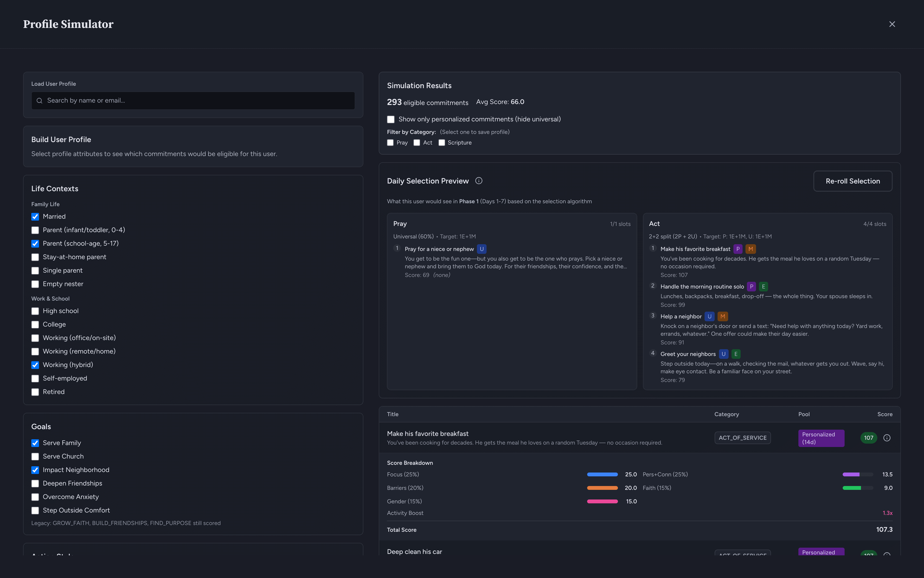Uncheck the Impact Neighborhood goal
The height and width of the screenshot is (578, 924).
tap(35, 470)
